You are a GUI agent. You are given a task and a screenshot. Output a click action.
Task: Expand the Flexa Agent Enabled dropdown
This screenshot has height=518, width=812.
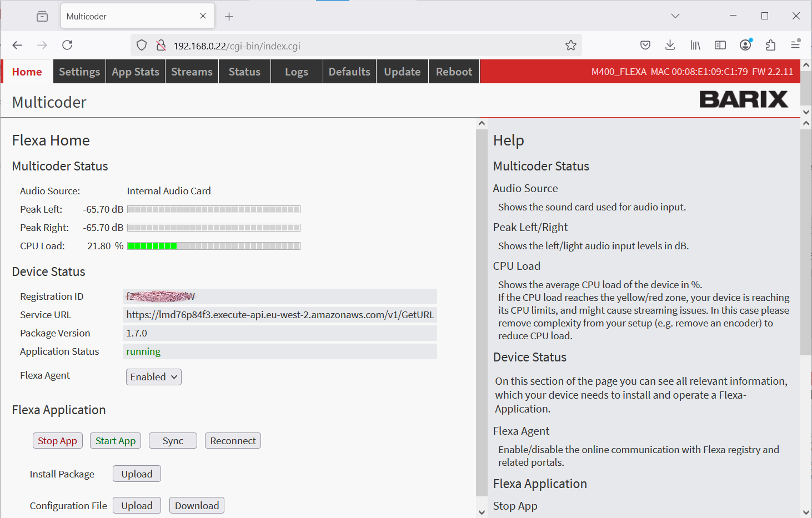153,377
